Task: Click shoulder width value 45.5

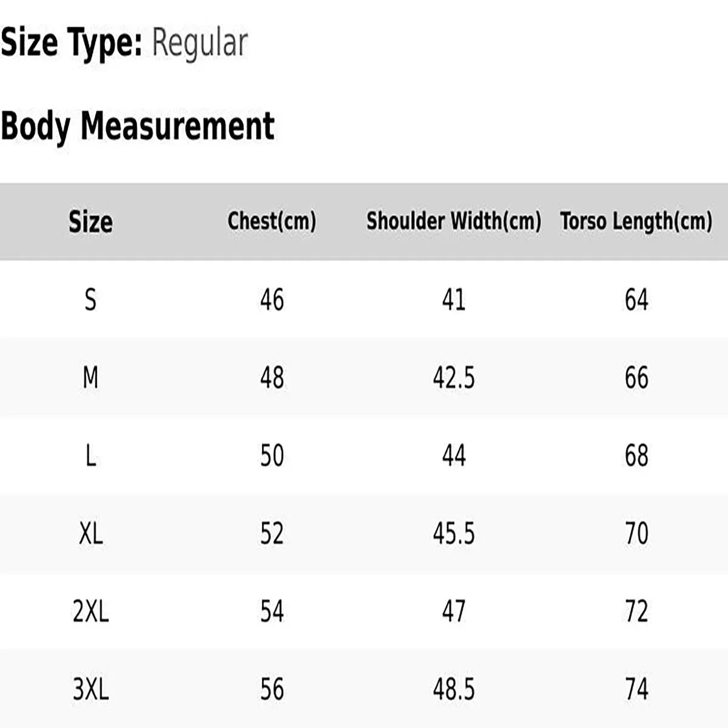Action: 454,533
